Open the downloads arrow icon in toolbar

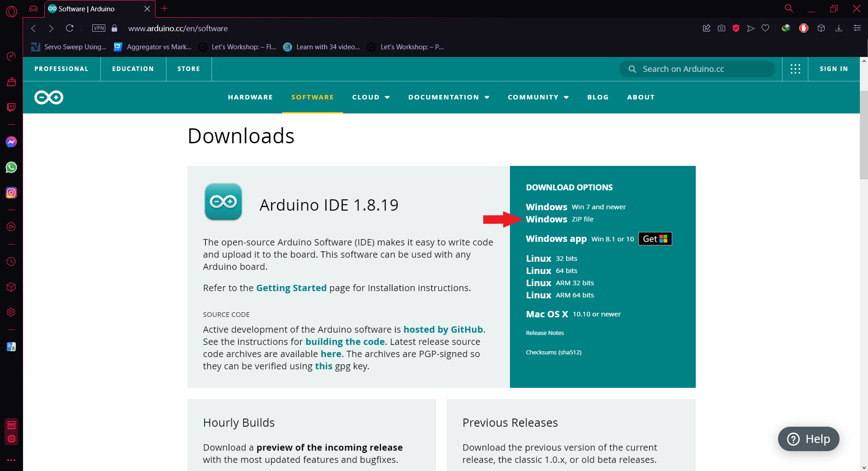click(839, 28)
